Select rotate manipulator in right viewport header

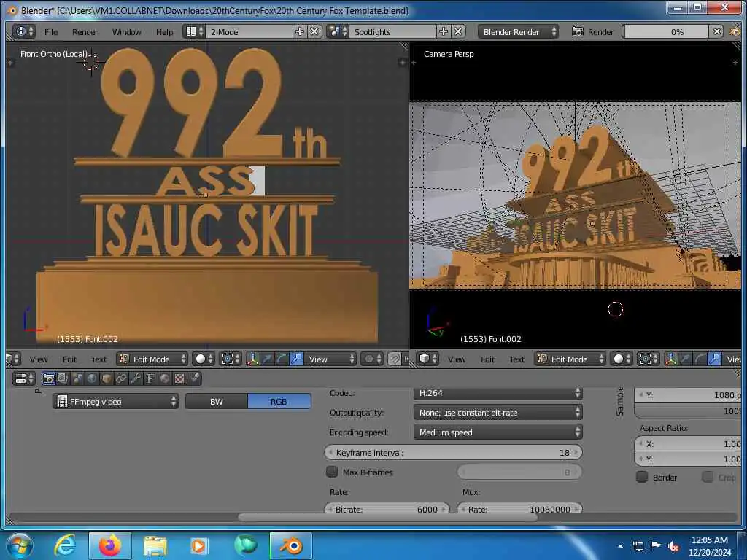coord(700,359)
